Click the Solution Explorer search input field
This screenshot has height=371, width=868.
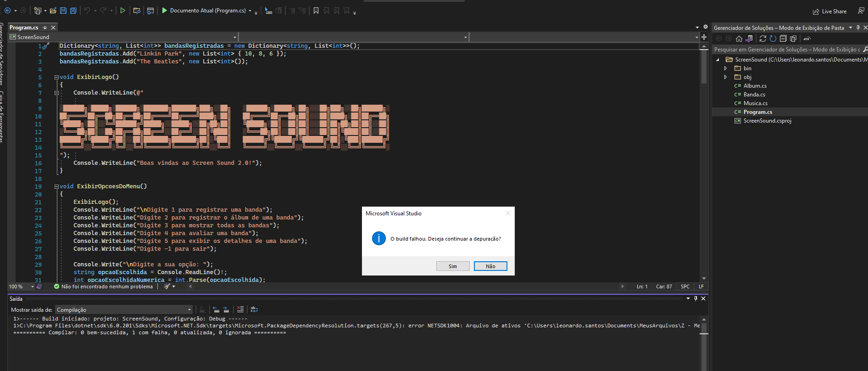tap(786, 49)
